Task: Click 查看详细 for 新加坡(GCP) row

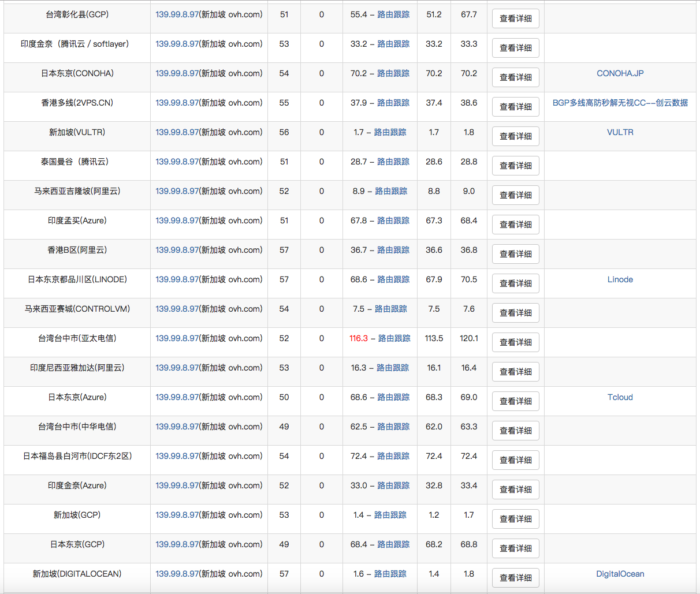Action: tap(515, 519)
